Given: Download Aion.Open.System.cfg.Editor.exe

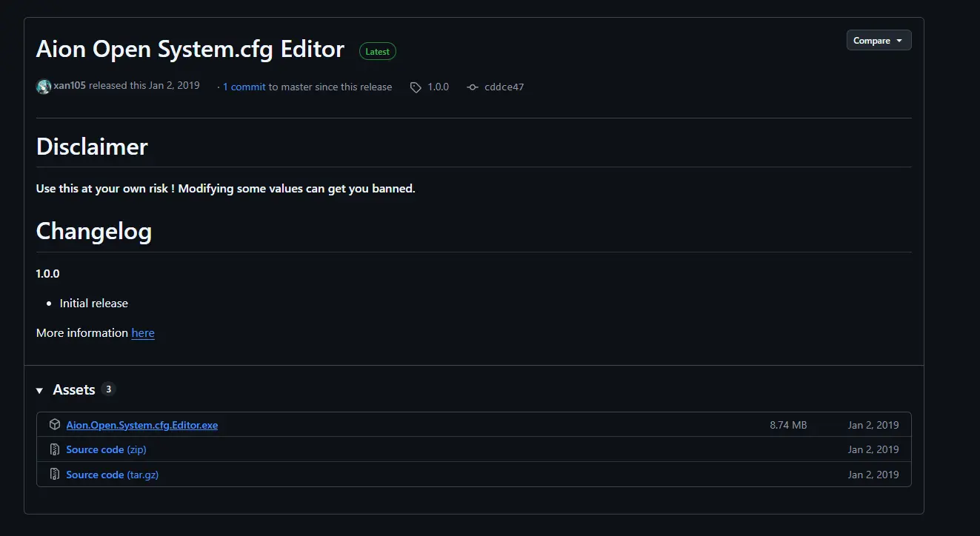Looking at the screenshot, I should tap(142, 425).
